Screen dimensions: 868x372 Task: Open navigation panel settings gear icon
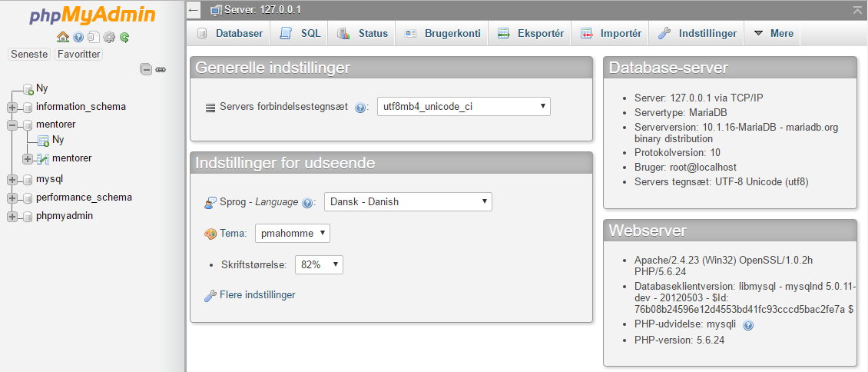click(109, 38)
